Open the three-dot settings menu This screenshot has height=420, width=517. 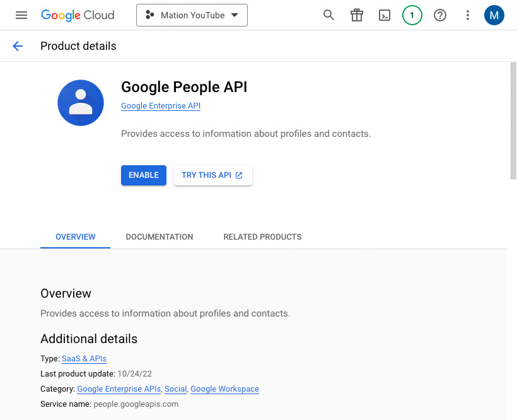click(x=468, y=15)
